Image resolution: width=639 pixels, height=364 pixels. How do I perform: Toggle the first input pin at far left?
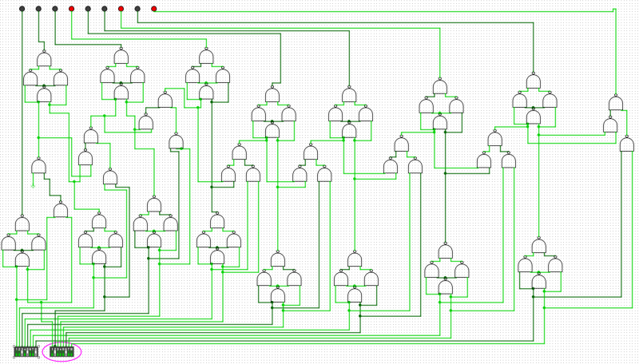pyautogui.click(x=22, y=9)
